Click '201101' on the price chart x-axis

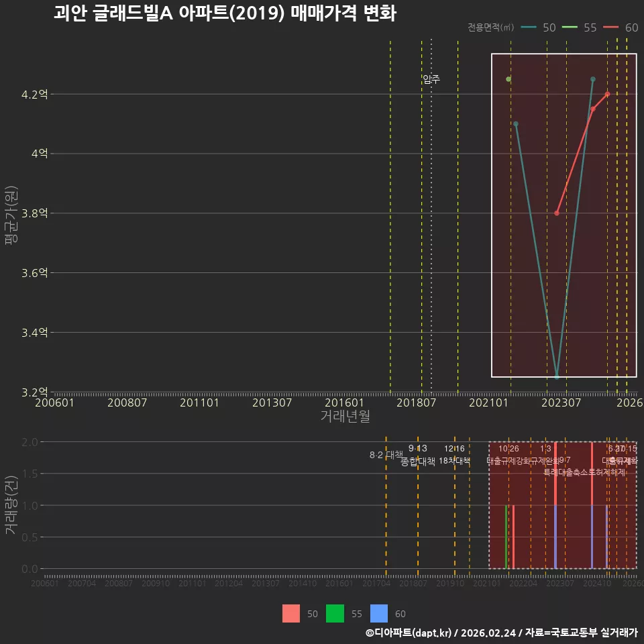click(x=199, y=402)
